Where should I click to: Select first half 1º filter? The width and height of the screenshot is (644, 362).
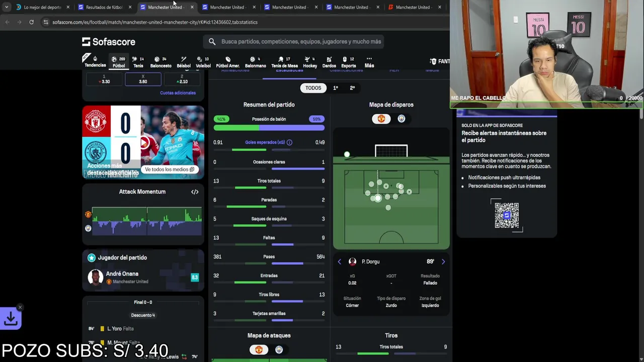pos(336,88)
